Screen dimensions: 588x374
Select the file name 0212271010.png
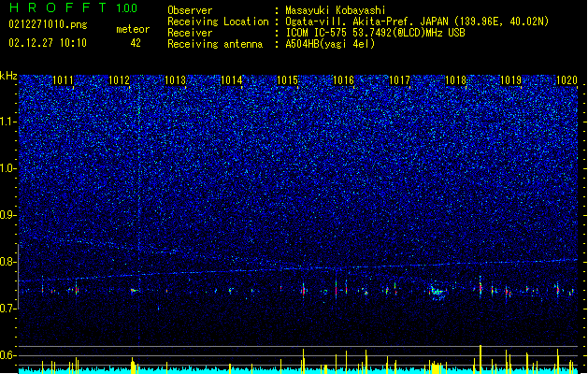(x=48, y=24)
